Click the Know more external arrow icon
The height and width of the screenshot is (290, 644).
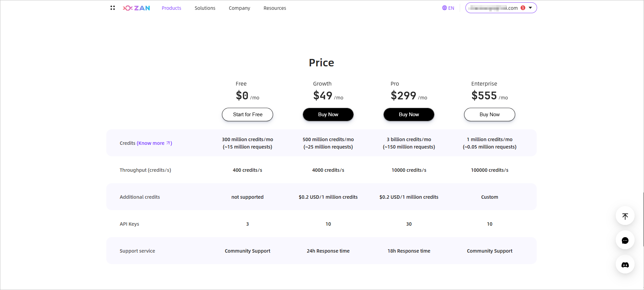click(x=168, y=143)
